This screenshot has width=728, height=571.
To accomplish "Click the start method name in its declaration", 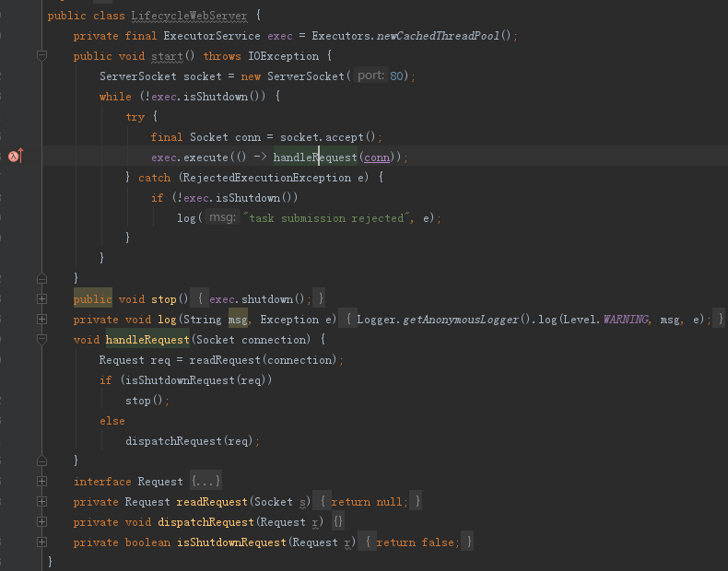I will 167,56.
